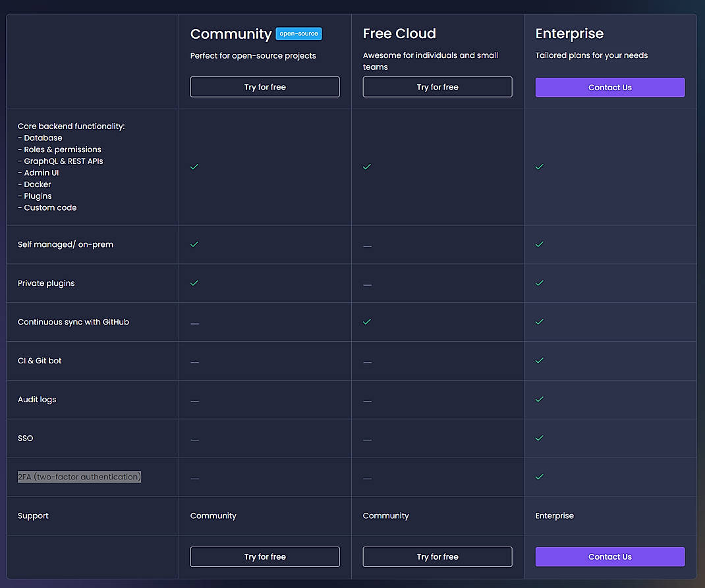Click the bottom Free Cloud Try for free button
The image size is (705, 588).
coord(437,556)
